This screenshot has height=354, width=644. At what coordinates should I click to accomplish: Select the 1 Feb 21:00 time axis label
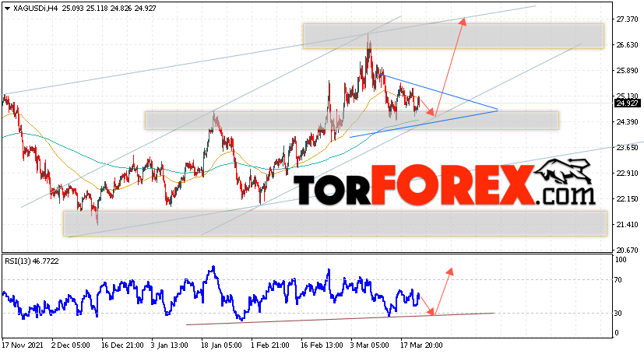pos(270,345)
